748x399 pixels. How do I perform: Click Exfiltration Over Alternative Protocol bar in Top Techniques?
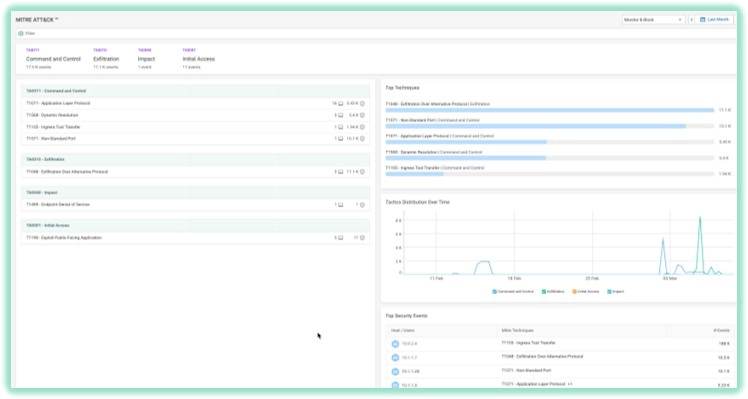(x=550, y=110)
